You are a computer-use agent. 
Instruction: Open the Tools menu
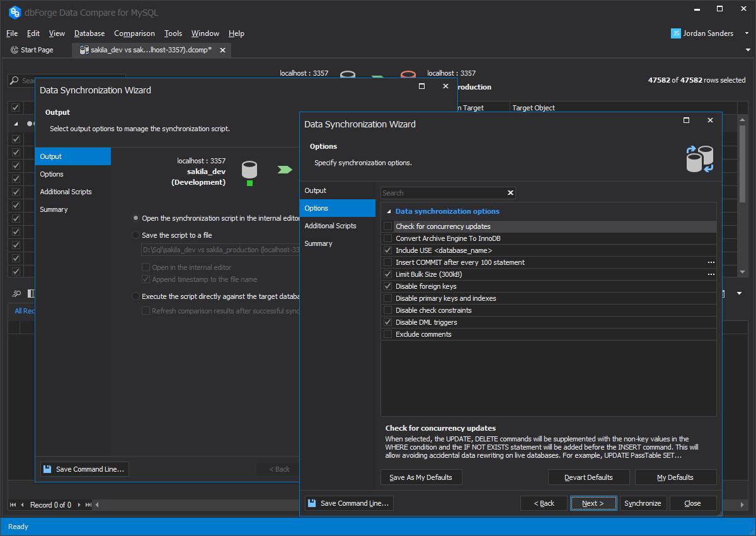click(x=173, y=33)
